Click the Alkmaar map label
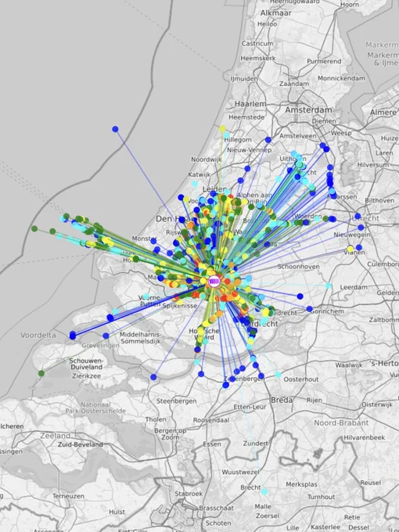The height and width of the screenshot is (532, 399). click(x=276, y=13)
